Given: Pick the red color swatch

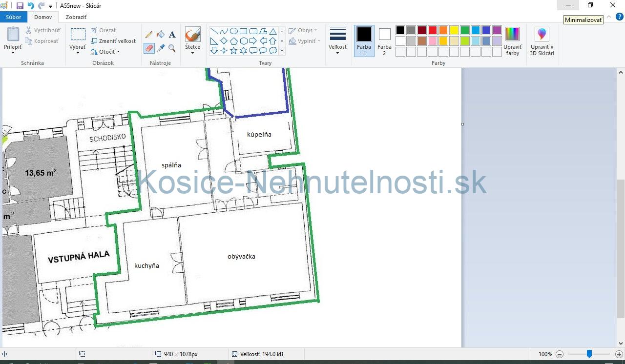Looking at the screenshot, I should [x=433, y=30].
